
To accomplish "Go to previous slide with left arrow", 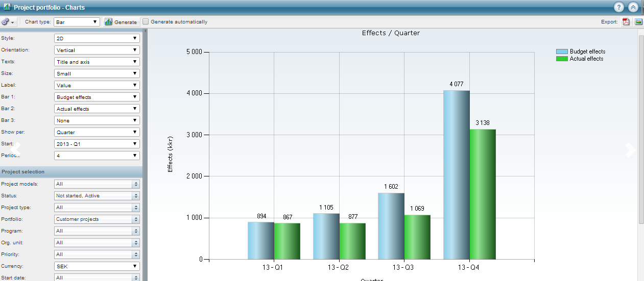I will coord(15,149).
